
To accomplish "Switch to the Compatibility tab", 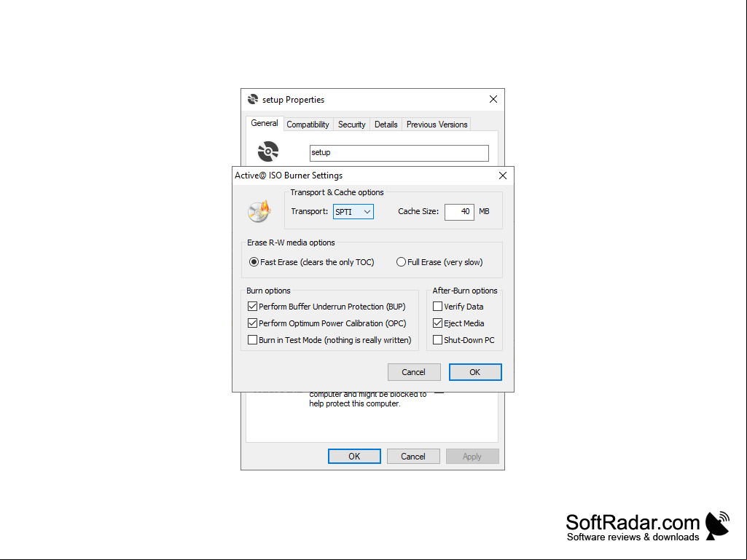I will click(x=308, y=125).
